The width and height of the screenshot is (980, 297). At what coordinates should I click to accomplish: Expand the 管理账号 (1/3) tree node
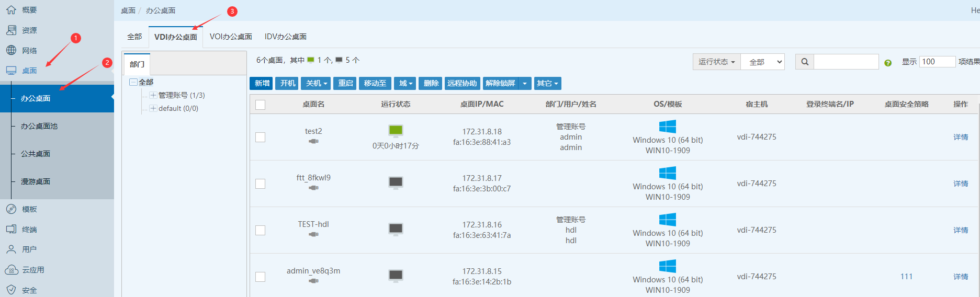(153, 95)
